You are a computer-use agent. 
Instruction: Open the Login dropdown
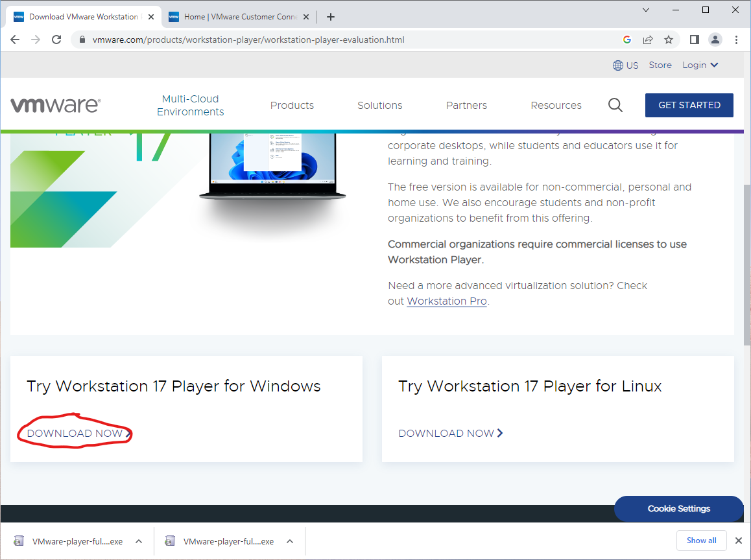pyautogui.click(x=700, y=65)
